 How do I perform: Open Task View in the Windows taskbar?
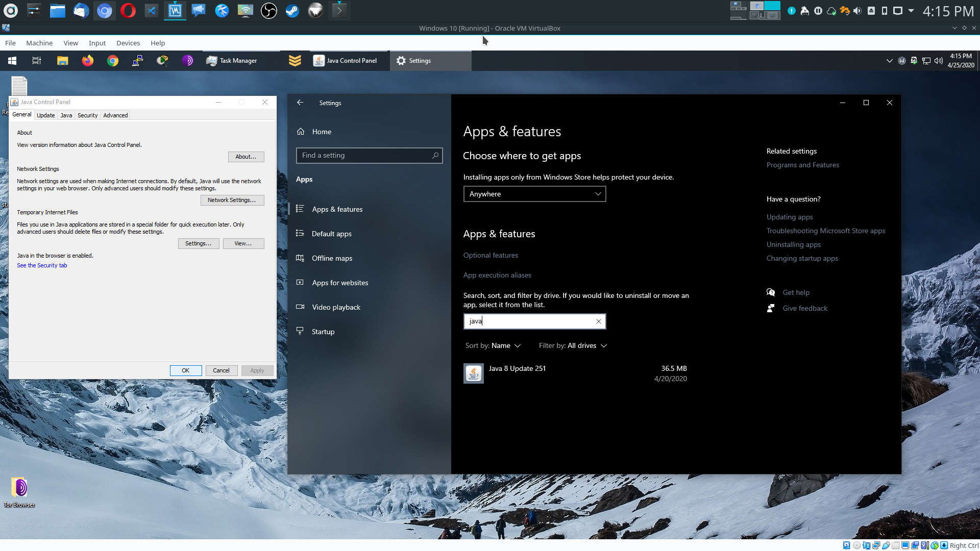tap(37, 61)
